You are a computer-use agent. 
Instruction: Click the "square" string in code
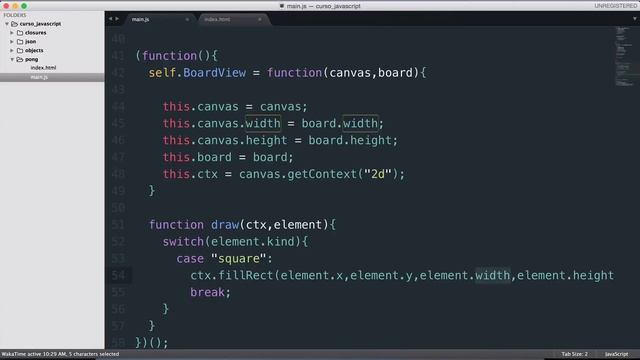point(238,259)
